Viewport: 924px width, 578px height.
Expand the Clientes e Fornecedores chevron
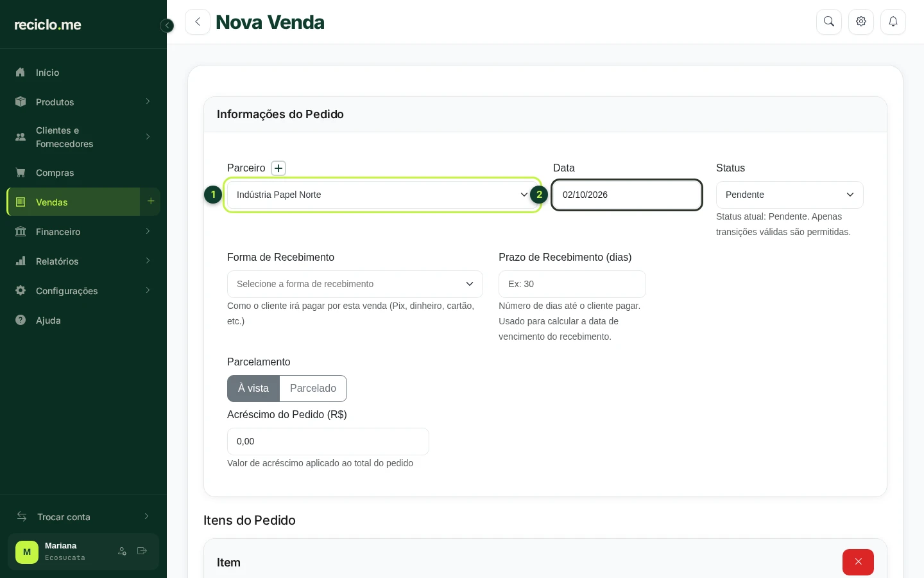148,137
